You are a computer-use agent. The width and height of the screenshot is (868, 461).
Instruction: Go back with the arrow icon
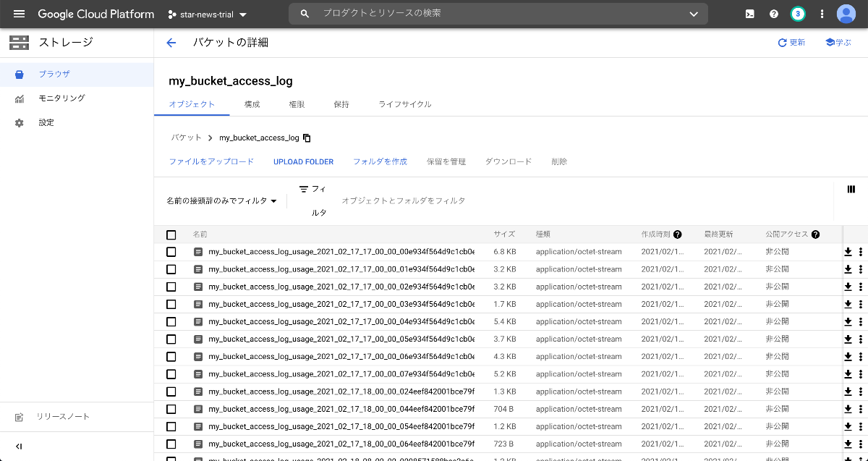(171, 43)
